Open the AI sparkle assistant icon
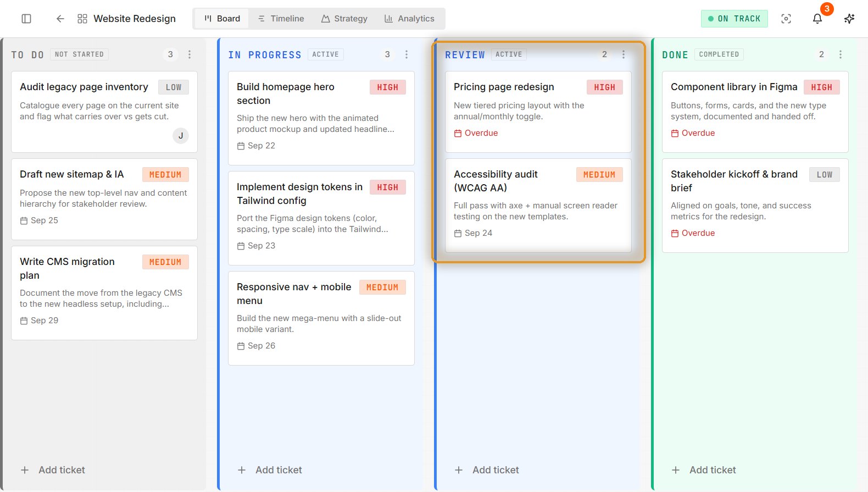This screenshot has width=868, height=492. click(x=849, y=19)
